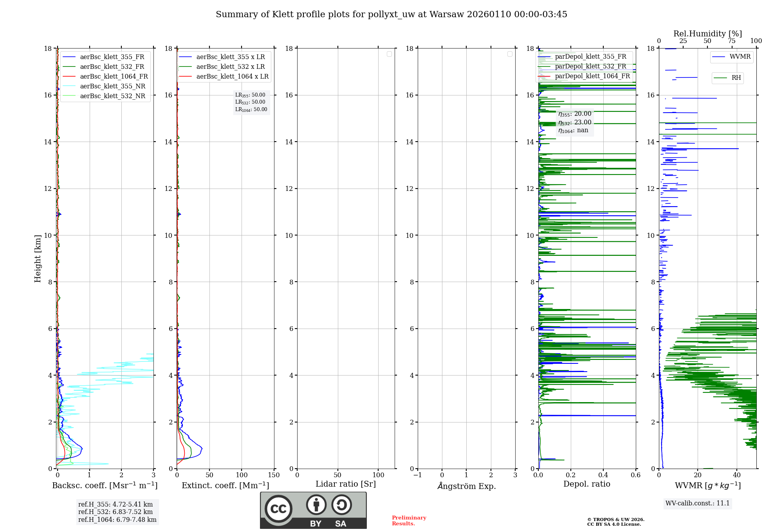Select the WVMR legend entry
The width and height of the screenshot is (783, 532).
pos(731,57)
